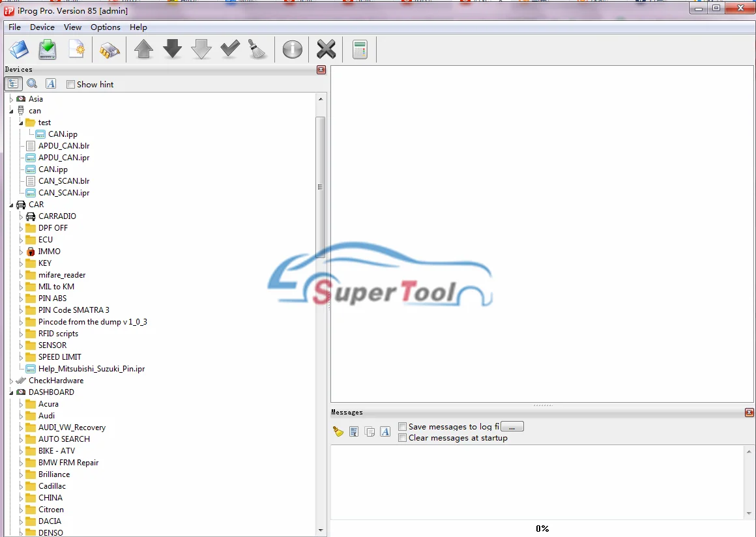756x537 pixels.
Task: Select the CARRADIO car icon entry
Action: point(31,216)
